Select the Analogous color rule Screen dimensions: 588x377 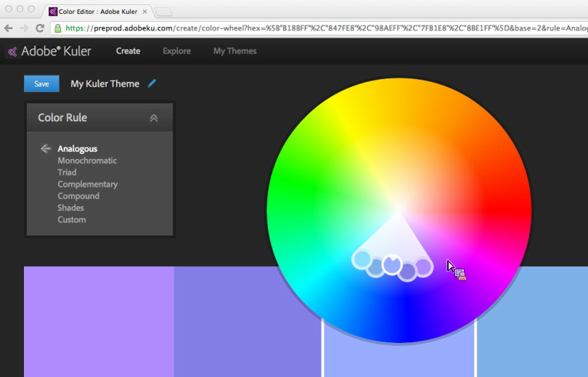click(x=77, y=149)
